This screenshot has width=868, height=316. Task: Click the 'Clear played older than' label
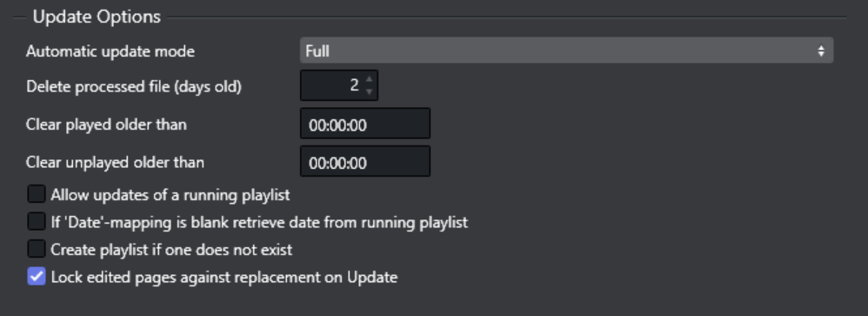106,124
